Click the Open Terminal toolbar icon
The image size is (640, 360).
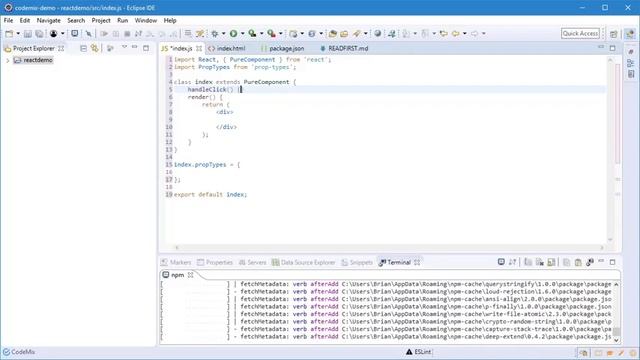click(75, 33)
